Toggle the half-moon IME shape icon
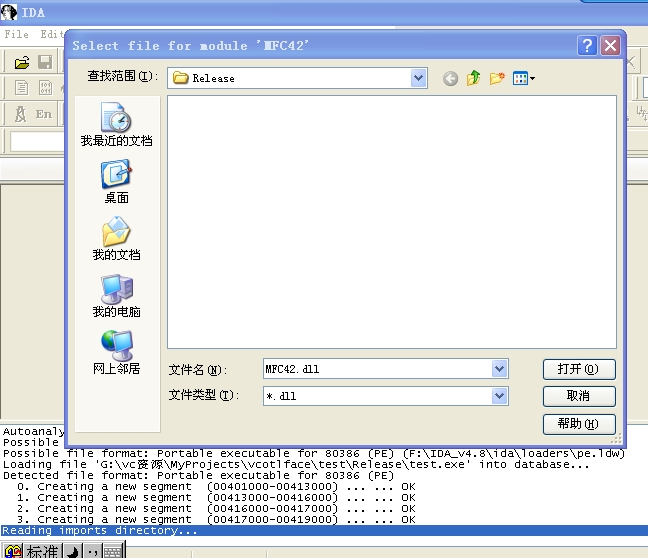The width and height of the screenshot is (648, 558). pyautogui.click(x=74, y=552)
